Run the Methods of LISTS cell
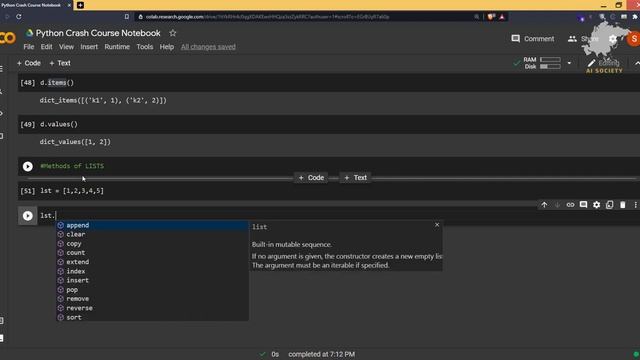This screenshot has height=360, width=640. coord(27,166)
